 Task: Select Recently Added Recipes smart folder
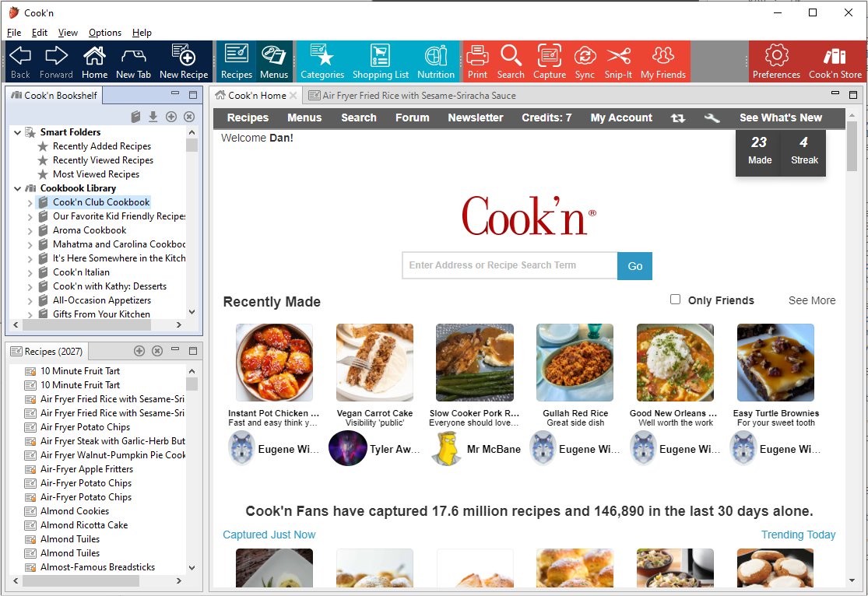tap(101, 146)
